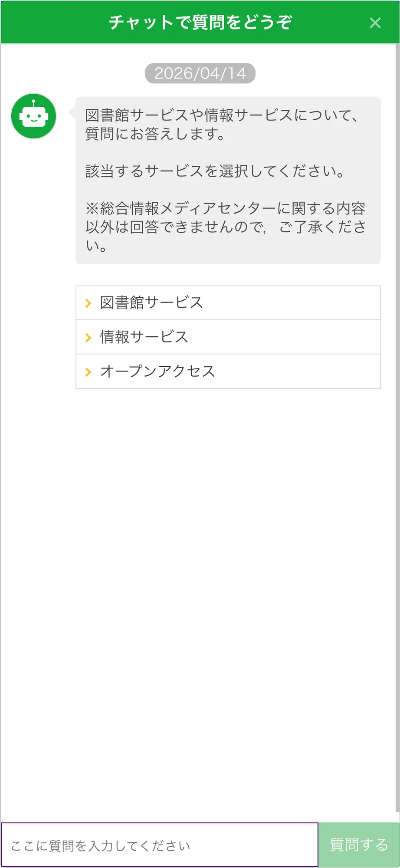Click the green chatbot profile circle

tap(33, 116)
